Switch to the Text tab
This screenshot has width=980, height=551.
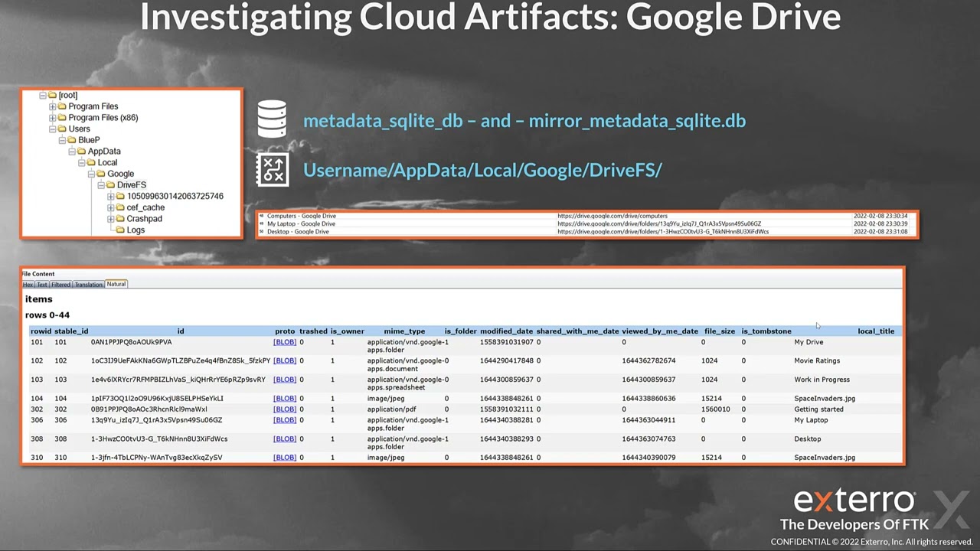coord(42,285)
